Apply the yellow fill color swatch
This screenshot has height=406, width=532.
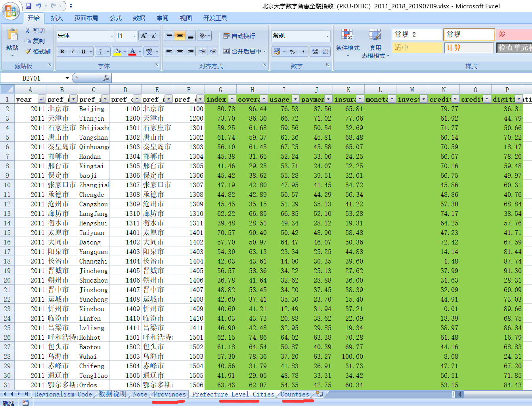click(117, 52)
